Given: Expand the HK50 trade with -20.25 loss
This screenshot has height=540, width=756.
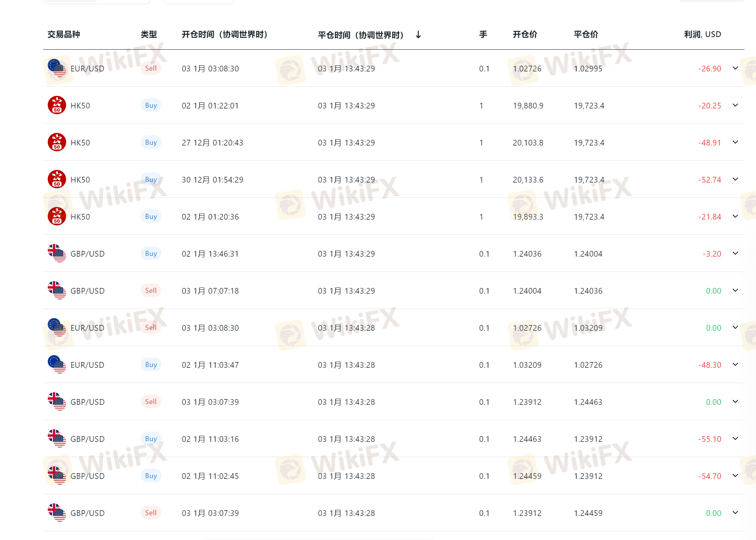Looking at the screenshot, I should tap(735, 105).
